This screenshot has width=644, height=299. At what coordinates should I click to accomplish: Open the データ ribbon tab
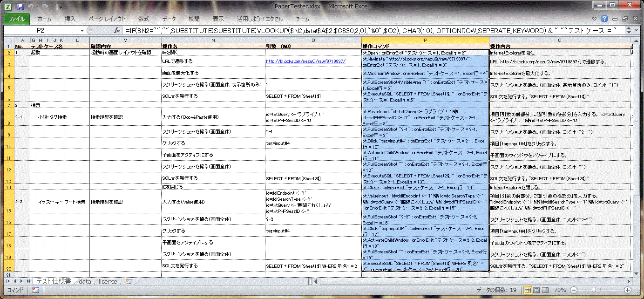(169, 19)
